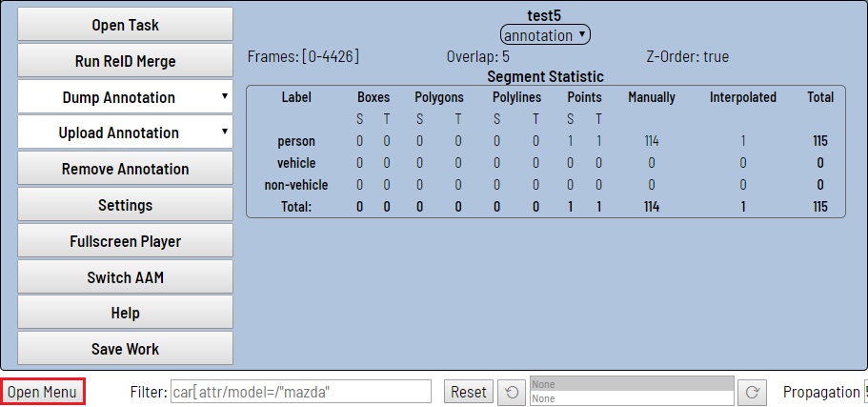Screen dimensions: 868x407
Task: Click the Propagation value field
Action: click(x=864, y=392)
